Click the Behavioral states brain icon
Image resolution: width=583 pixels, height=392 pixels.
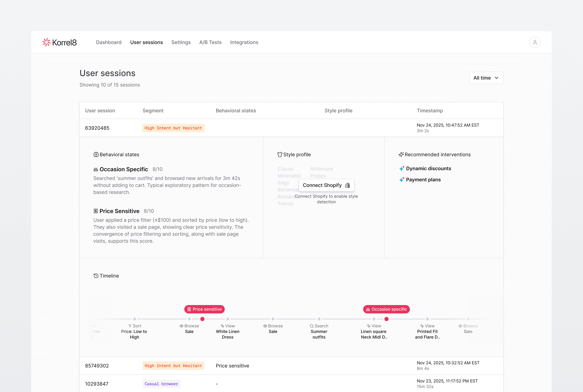[96, 155]
